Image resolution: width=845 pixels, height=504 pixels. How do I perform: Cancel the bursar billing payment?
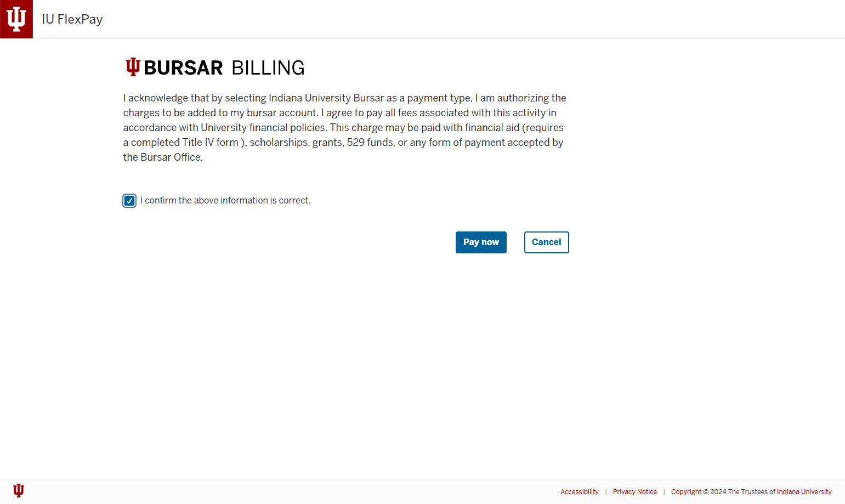(x=546, y=242)
